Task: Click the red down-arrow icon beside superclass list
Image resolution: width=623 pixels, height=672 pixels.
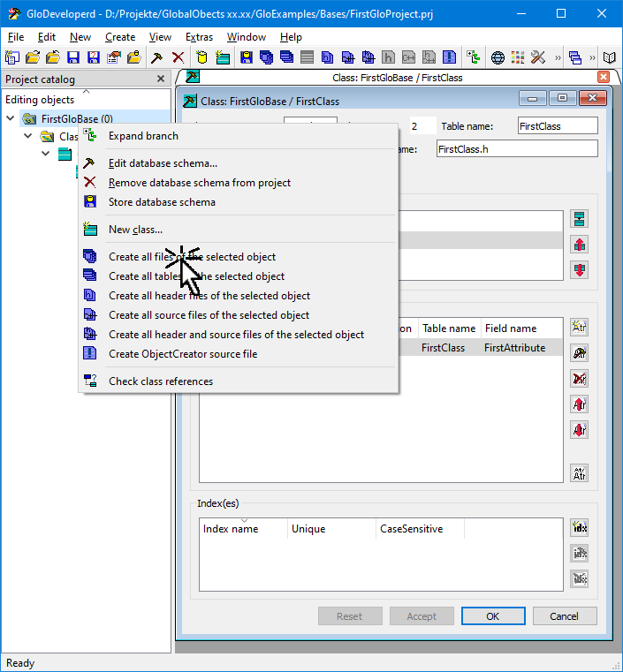Action: [x=580, y=270]
